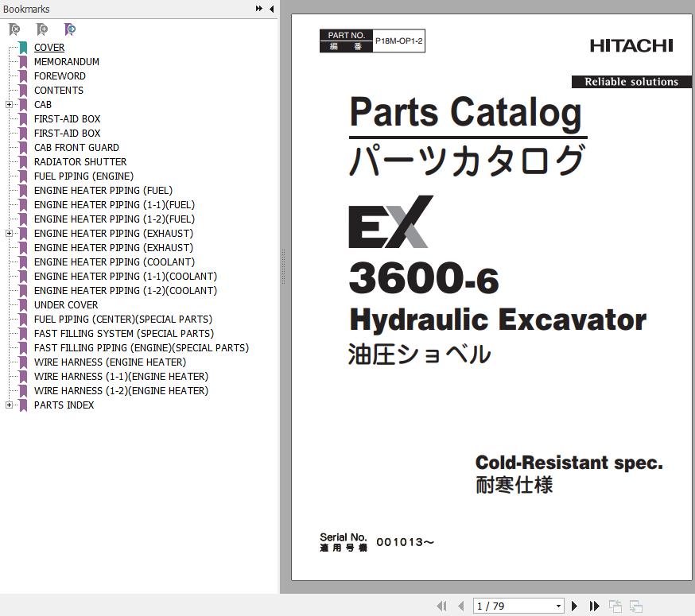Expand the PARTS INDEX bookmark node

pyautogui.click(x=9, y=405)
